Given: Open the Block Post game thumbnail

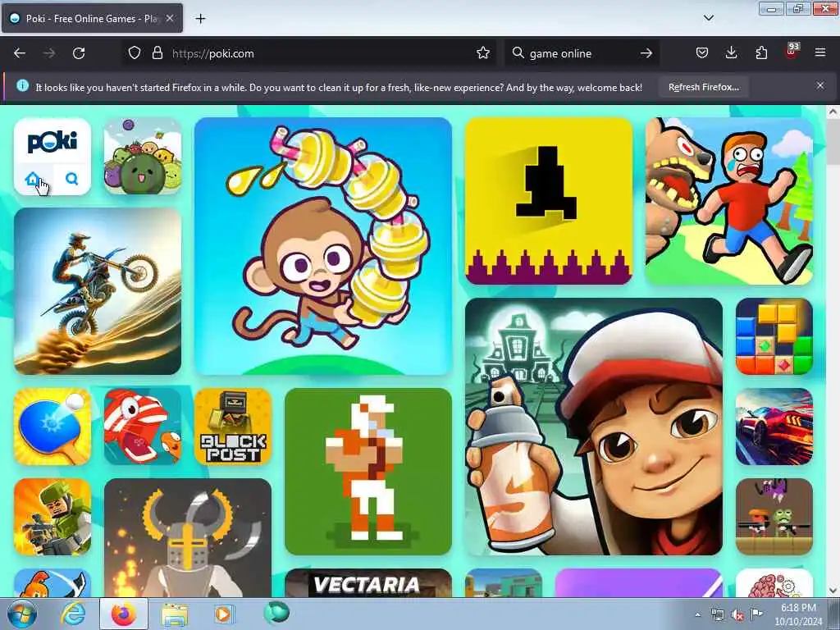Looking at the screenshot, I should (233, 427).
